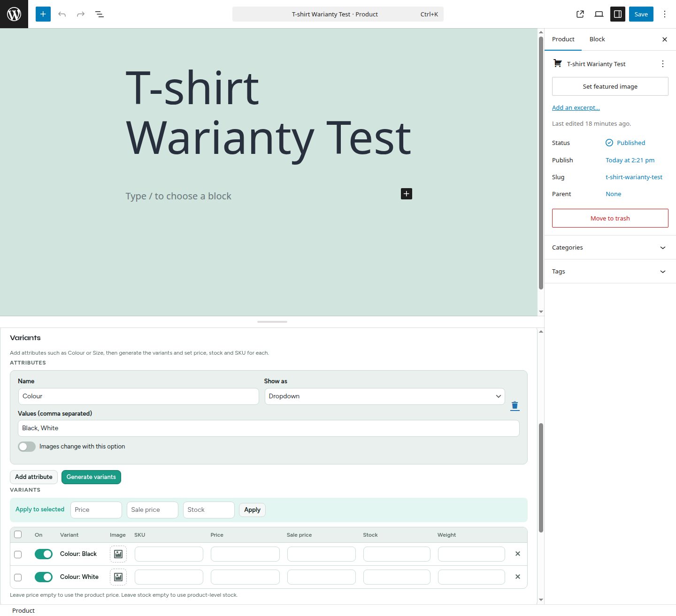Open the WordPress logo menu
The height and width of the screenshot is (616, 676).
pyautogui.click(x=14, y=14)
